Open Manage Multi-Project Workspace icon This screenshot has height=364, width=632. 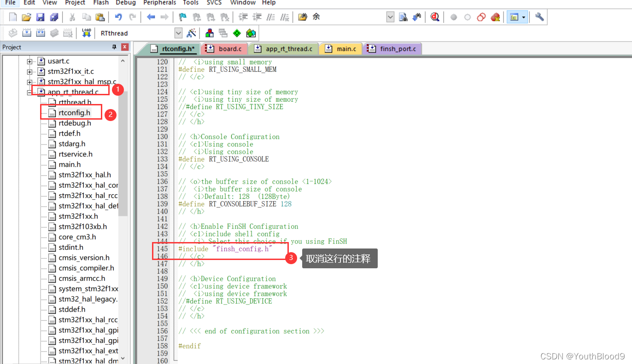click(223, 33)
